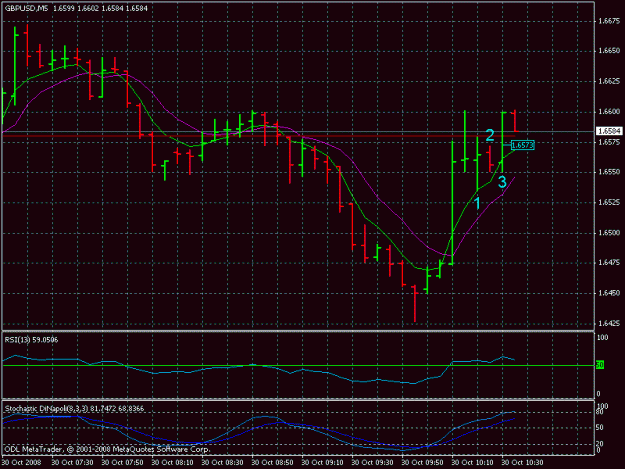625x469 pixels.
Task: Click the GBPUSD,M5 chart title text
Action: point(24,8)
